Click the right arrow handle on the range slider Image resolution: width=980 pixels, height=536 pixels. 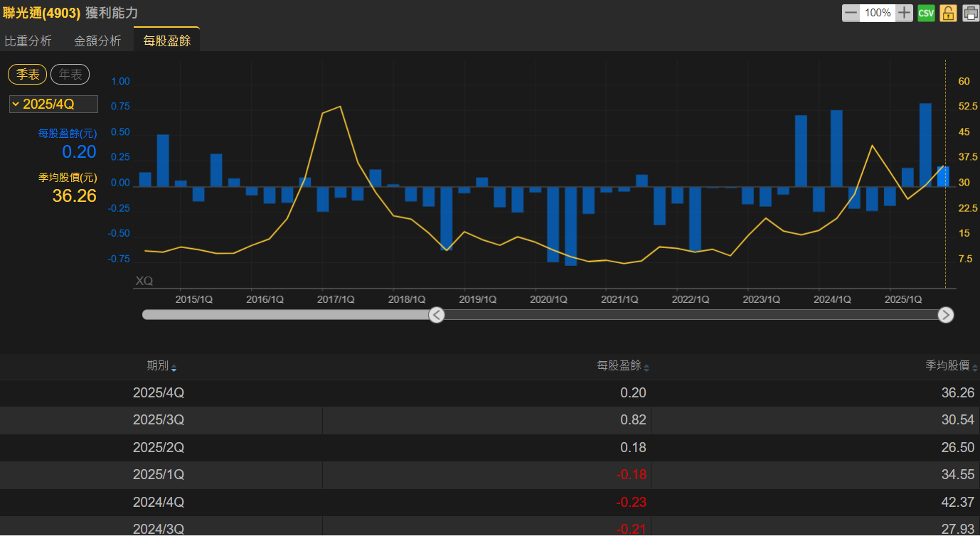click(945, 315)
